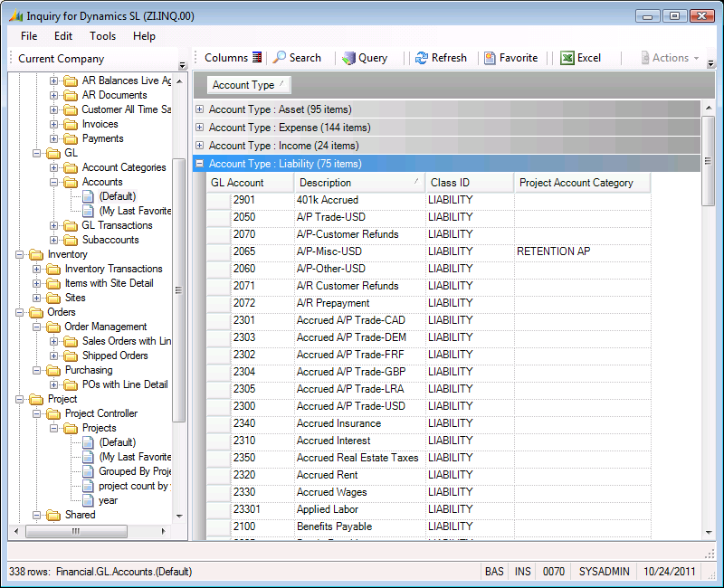724x588 pixels.
Task: Open the Query tool icon
Action: [348, 58]
